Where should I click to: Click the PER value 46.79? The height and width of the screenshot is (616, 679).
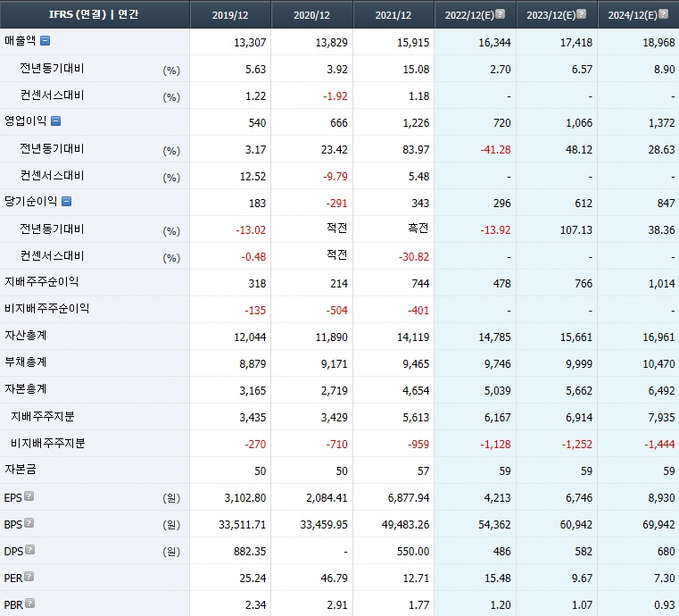tap(335, 579)
